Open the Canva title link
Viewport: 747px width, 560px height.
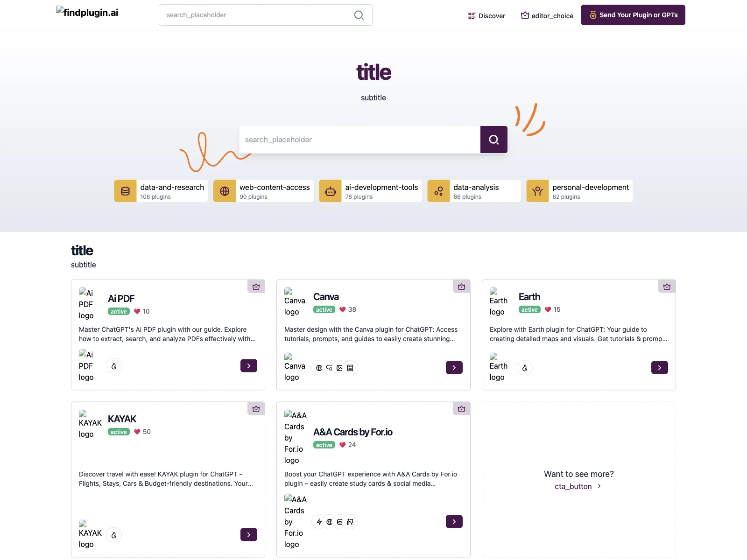[326, 297]
